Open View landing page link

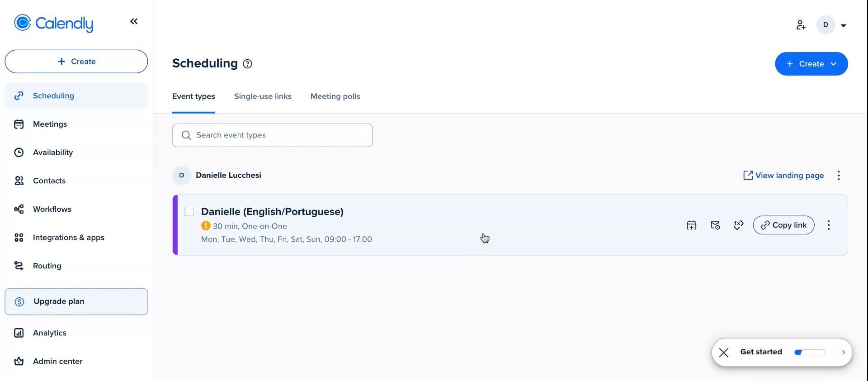(783, 176)
